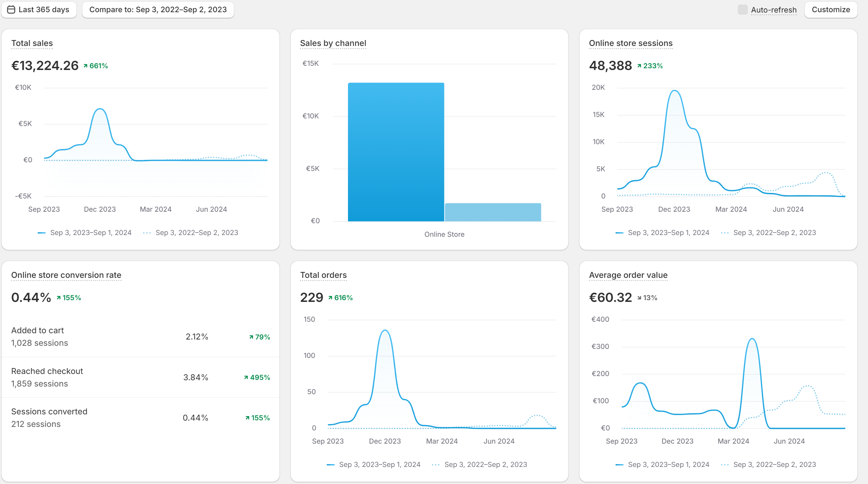Click the 2.12% added to cart rate
Screen dimensions: 868x484
point(197,337)
